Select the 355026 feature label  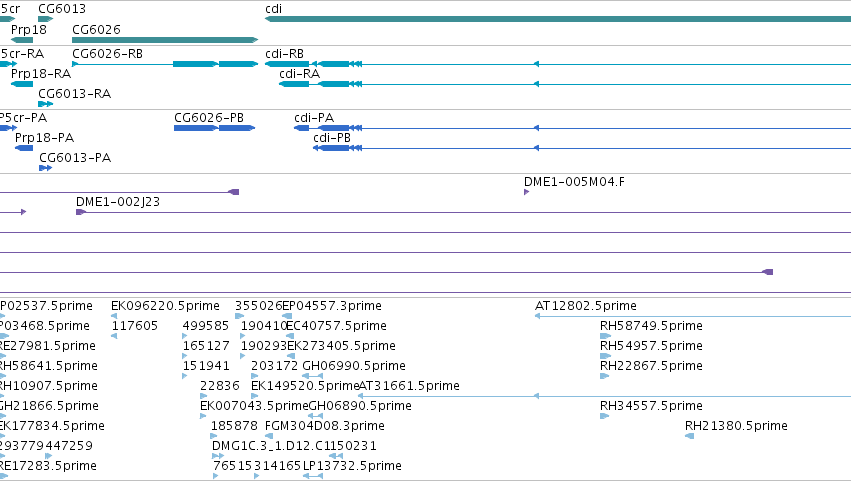coord(258,306)
